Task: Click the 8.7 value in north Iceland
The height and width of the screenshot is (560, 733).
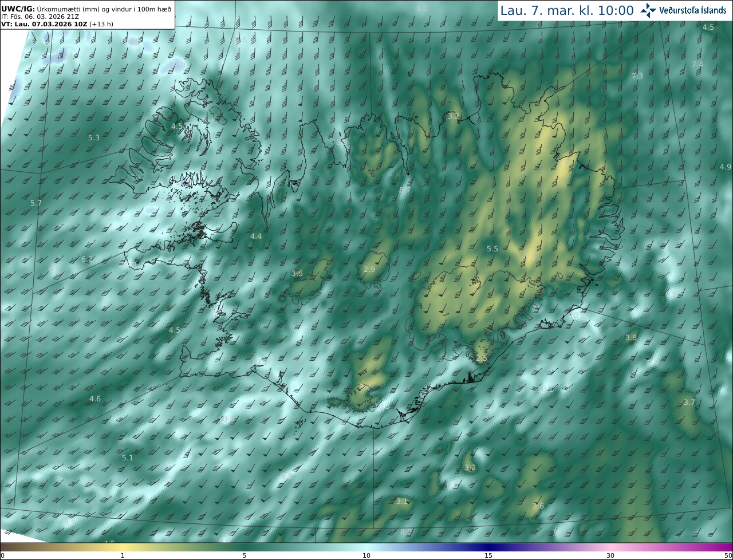Action: pos(404,190)
